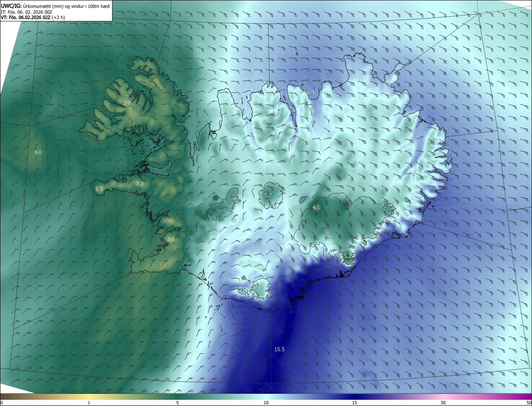Click the 4.0 value off the west coast
532x406 pixels.
[38, 152]
